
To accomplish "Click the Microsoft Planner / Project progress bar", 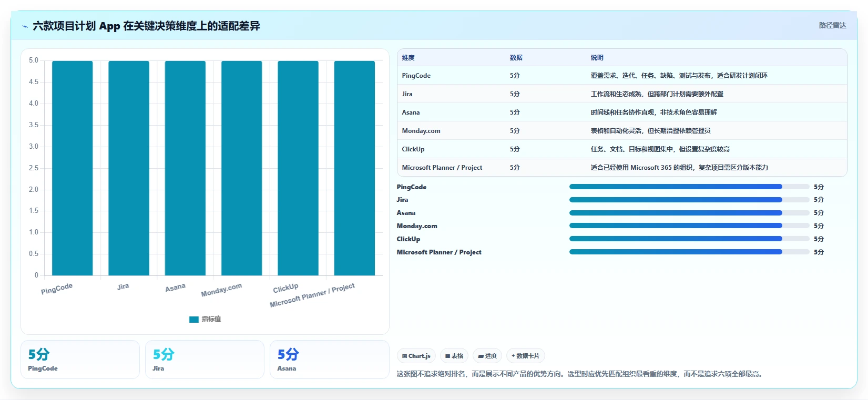I will tap(689, 252).
